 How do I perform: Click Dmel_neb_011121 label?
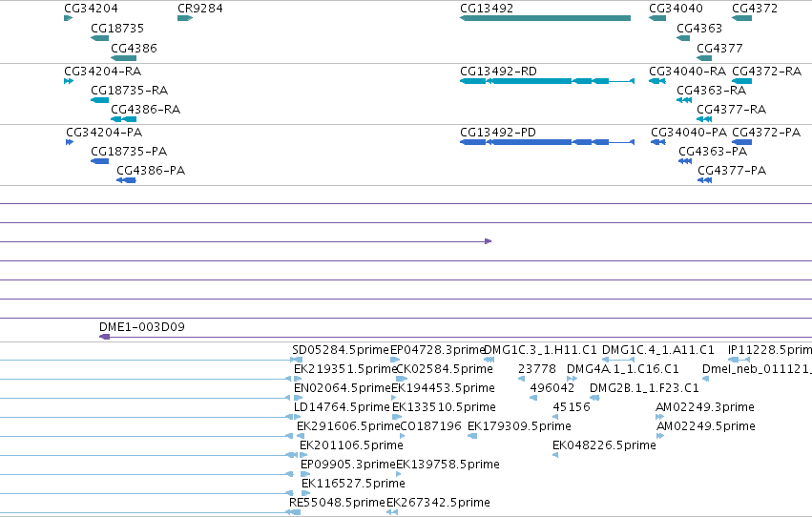pos(757,369)
